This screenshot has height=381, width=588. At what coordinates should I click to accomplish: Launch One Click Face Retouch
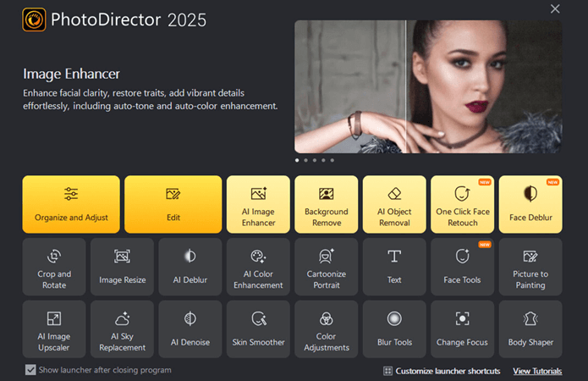pyautogui.click(x=463, y=204)
